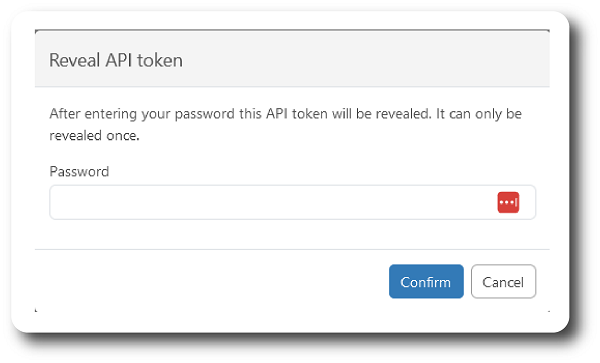The height and width of the screenshot is (363, 600).
Task: Confirm revealing the API token
Action: (x=426, y=281)
